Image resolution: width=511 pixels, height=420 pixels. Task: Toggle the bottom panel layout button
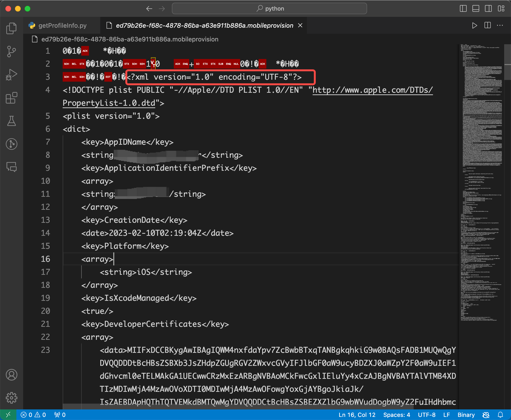click(x=476, y=9)
